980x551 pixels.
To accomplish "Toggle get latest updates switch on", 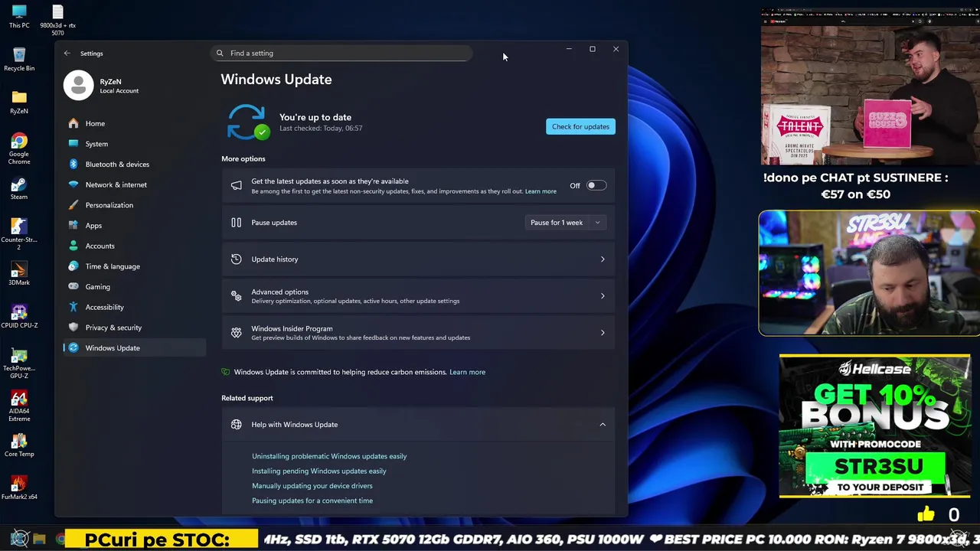I will click(596, 186).
